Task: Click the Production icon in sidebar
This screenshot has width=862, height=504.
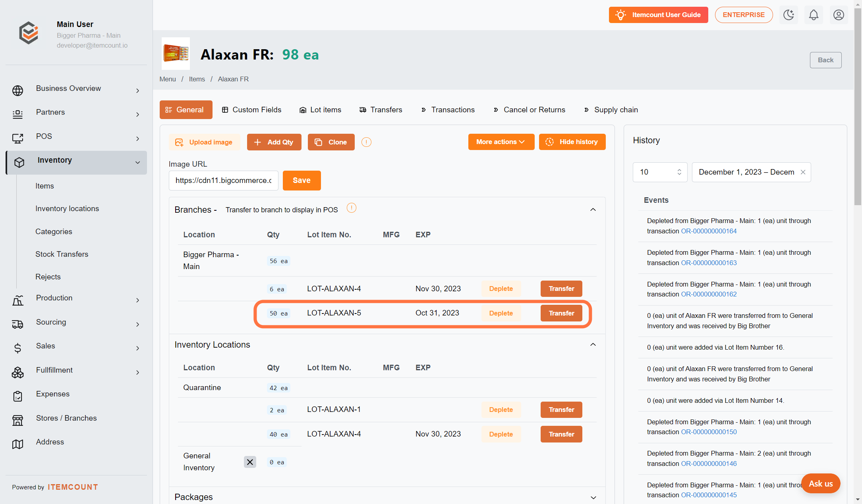Action: (x=18, y=300)
